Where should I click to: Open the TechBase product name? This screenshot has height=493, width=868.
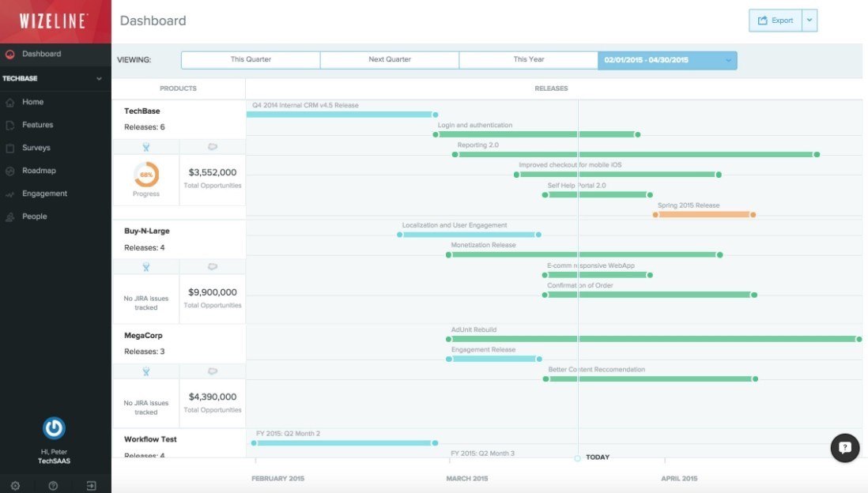pos(142,111)
